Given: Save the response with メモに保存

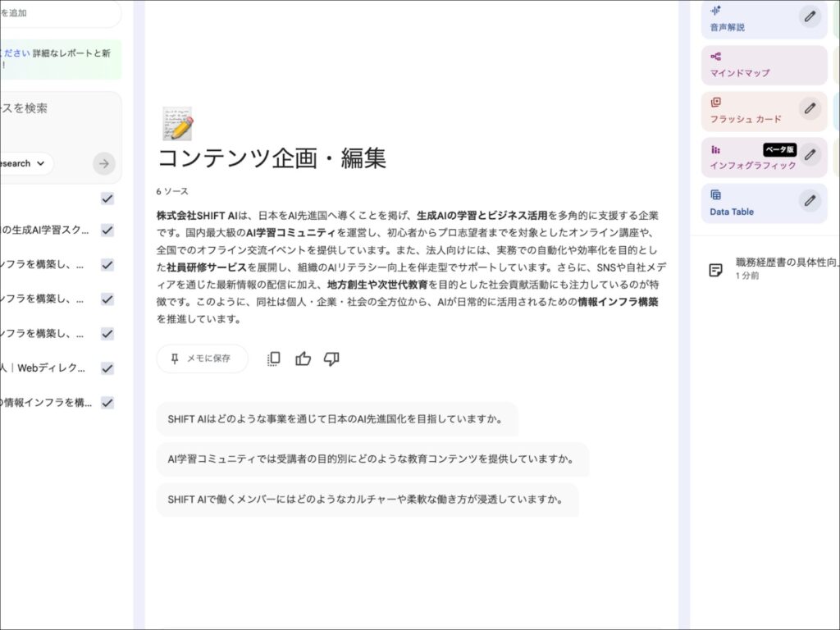Looking at the screenshot, I should tap(201, 358).
